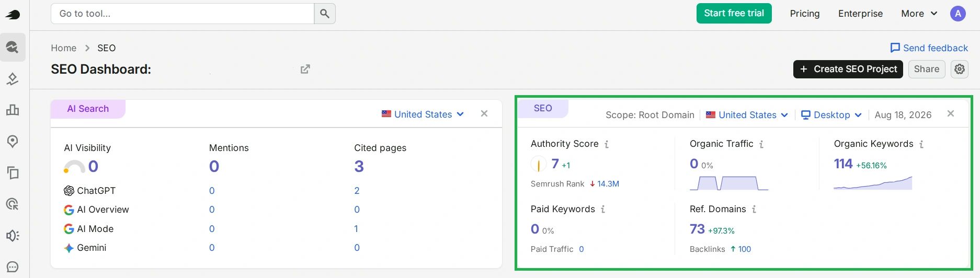Click the magnifier search button

(325, 14)
